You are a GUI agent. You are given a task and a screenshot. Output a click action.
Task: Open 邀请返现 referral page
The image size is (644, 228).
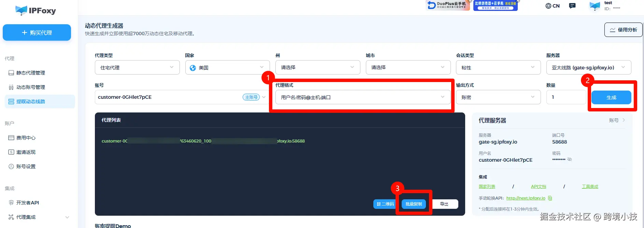40,152
